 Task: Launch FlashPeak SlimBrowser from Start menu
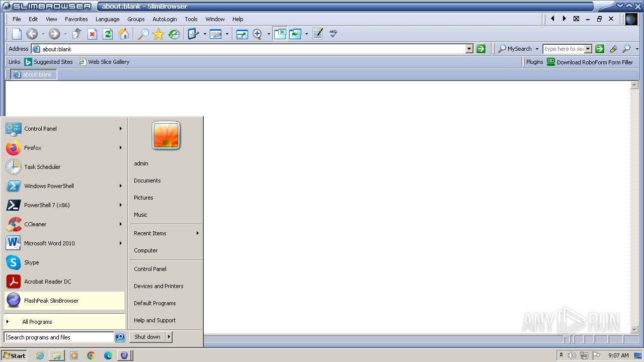[64, 301]
